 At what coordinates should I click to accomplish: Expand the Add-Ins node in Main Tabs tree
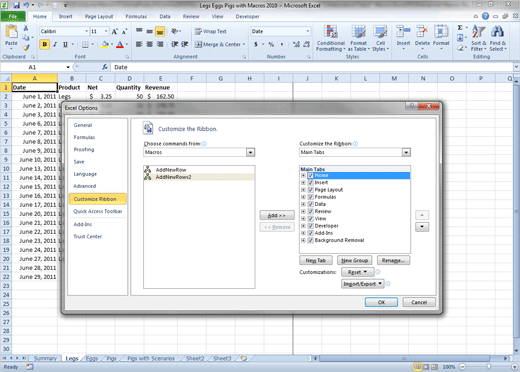point(303,233)
